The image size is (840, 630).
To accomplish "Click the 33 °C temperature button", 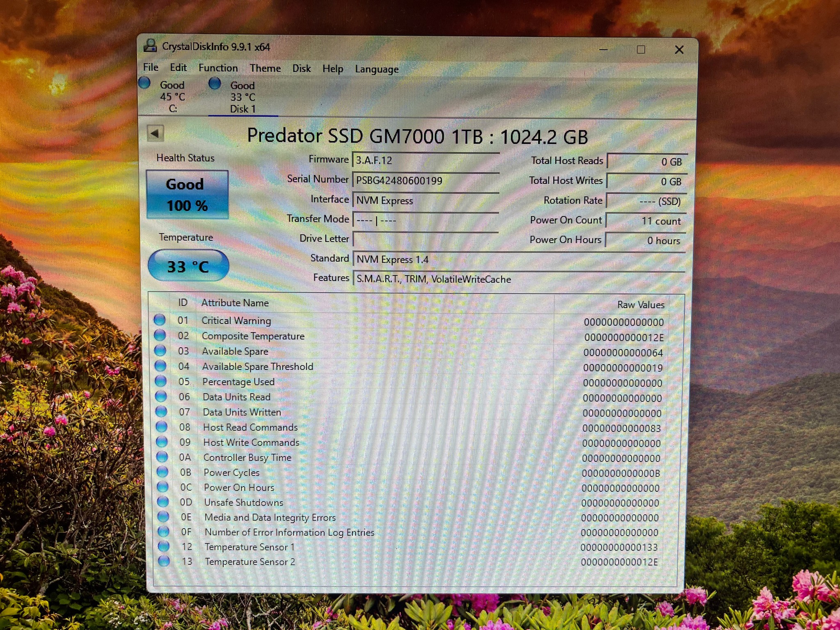I will [188, 266].
